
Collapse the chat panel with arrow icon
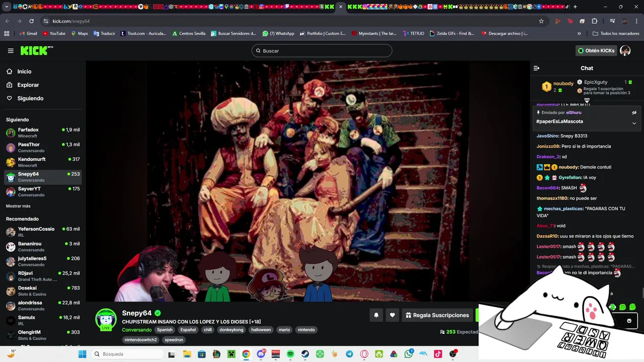(x=536, y=68)
